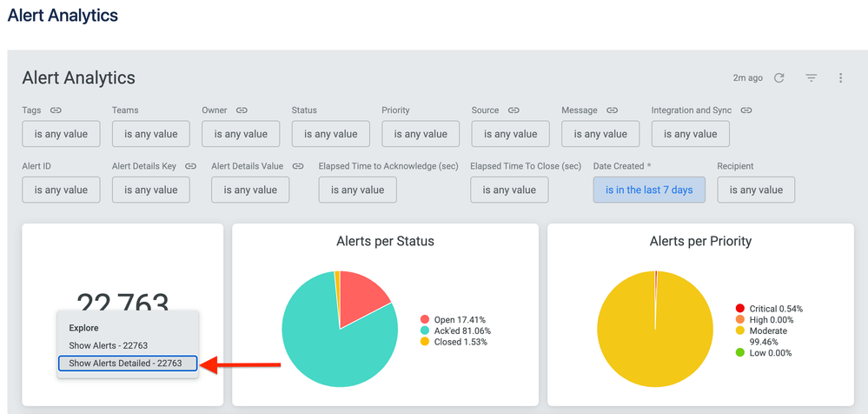Image resolution: width=868 pixels, height=414 pixels.
Task: Click link icon beside Alert Details Value
Action: 298,166
